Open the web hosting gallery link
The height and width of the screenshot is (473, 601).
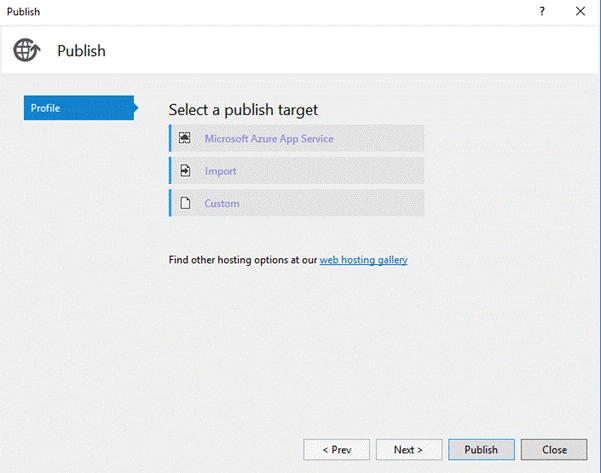click(363, 260)
